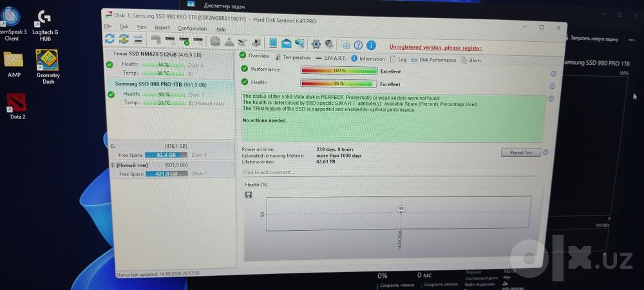Click the Geometry Dash desktop icon

click(x=48, y=66)
